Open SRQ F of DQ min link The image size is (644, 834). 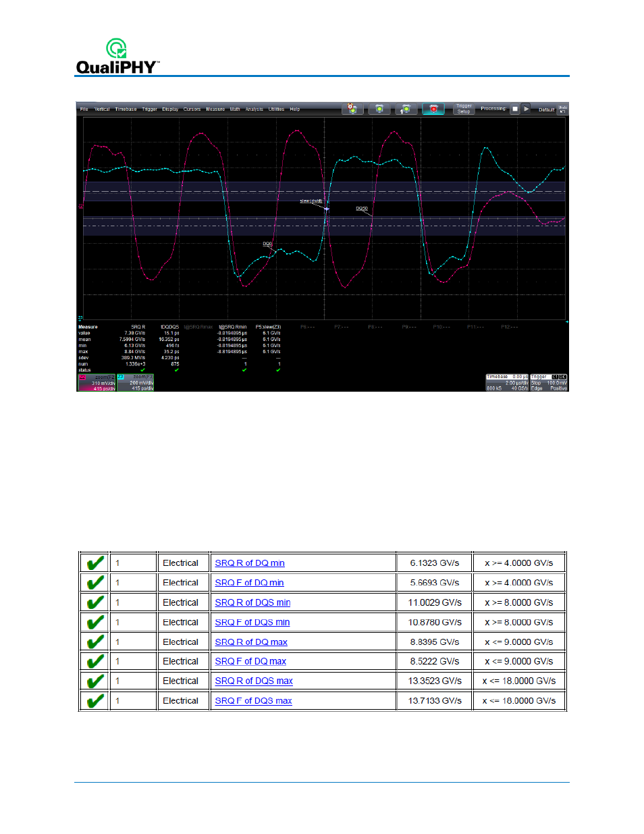tap(249, 583)
